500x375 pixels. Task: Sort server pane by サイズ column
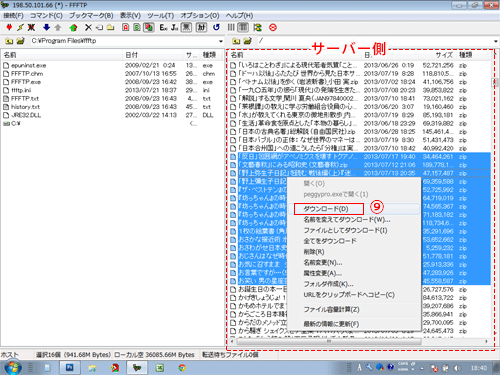pos(438,55)
